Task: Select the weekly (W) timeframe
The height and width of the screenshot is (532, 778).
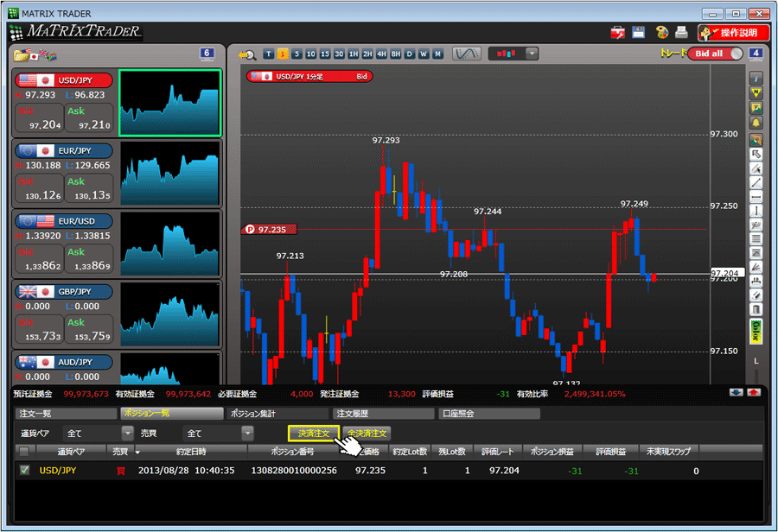Action: point(424,54)
